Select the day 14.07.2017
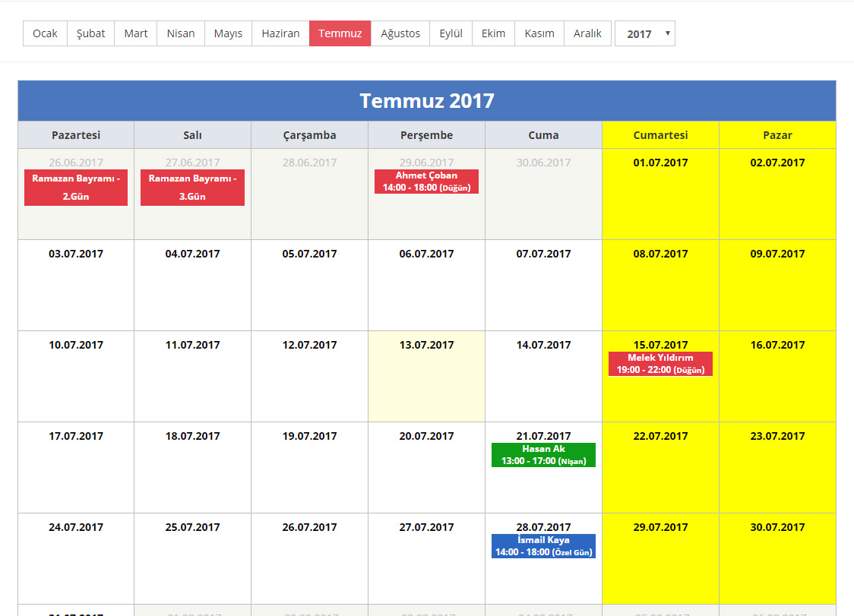Viewport: 854px width, 616px height. click(543, 376)
